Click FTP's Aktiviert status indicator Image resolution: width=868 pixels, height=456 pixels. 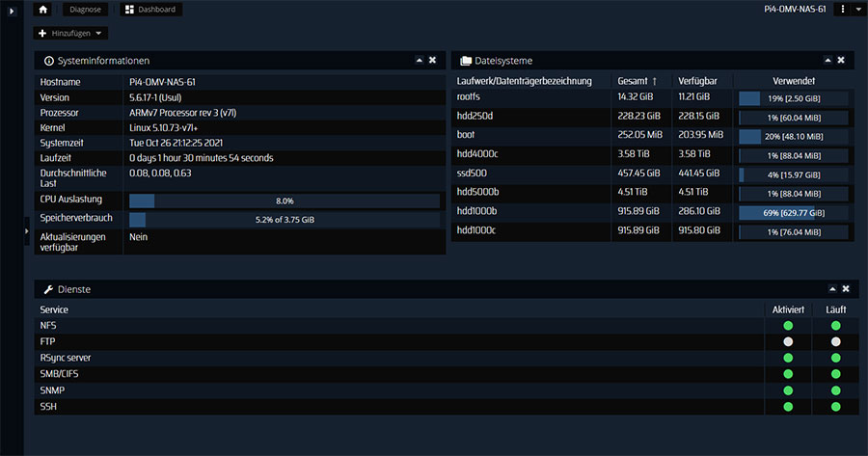(x=787, y=342)
